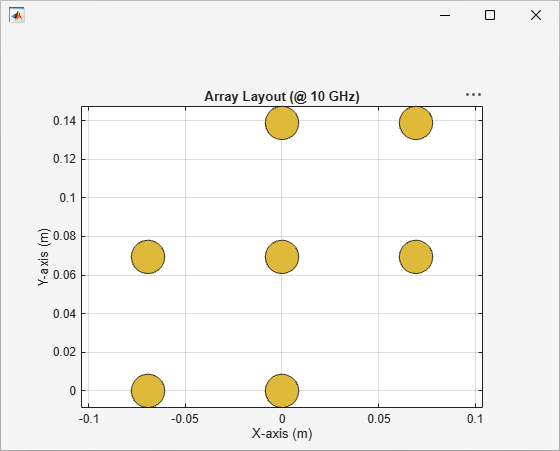Image resolution: width=560 pixels, height=451 pixels.
Task: Select the center array element at y 0.07
Action: pyautogui.click(x=282, y=257)
